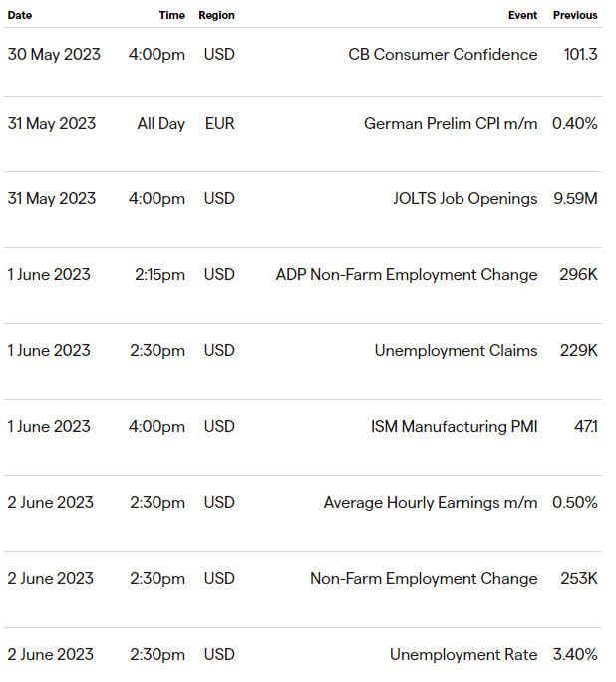Click the EUR region cell
Image resolution: width=616 pixels, height=682 pixels.
pyautogui.click(x=220, y=123)
